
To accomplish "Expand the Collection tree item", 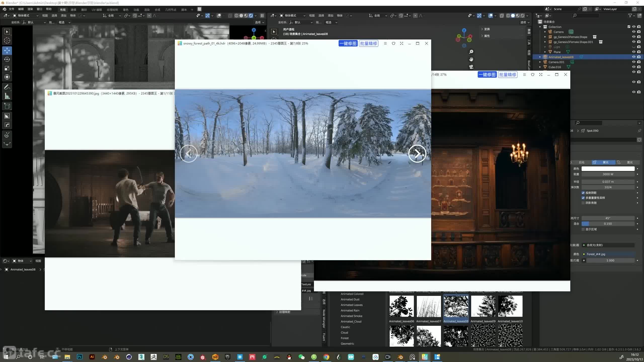I will tap(540, 27).
